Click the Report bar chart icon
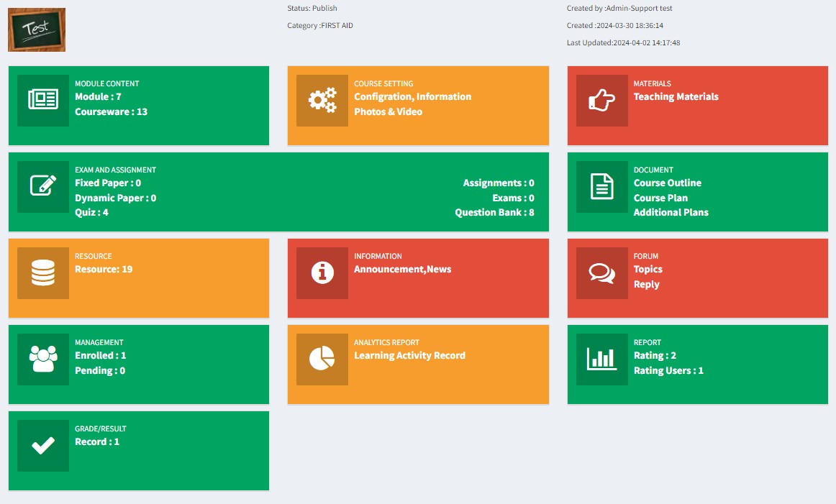The width and height of the screenshot is (836, 504). pos(601,359)
